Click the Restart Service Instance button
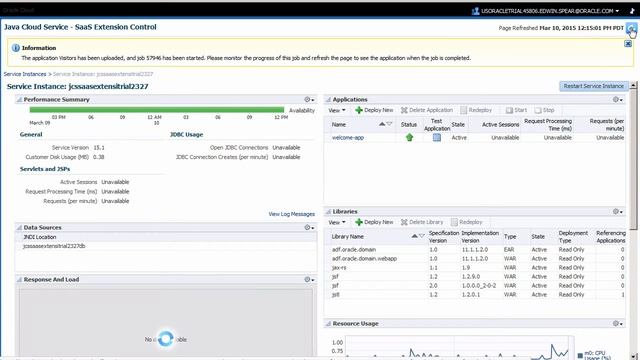The height and width of the screenshot is (360, 640). pyautogui.click(x=593, y=86)
